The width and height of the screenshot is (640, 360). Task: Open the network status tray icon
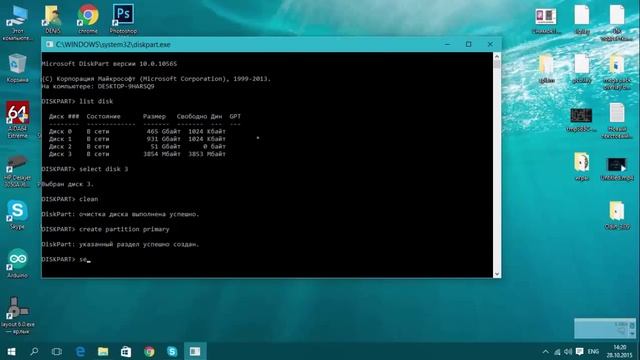pyautogui.click(x=557, y=351)
